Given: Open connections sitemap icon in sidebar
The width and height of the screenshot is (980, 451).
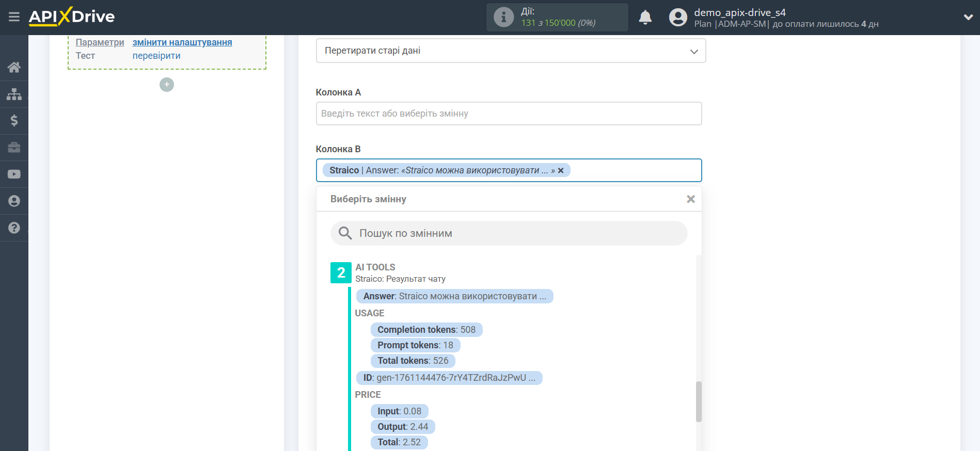Looking at the screenshot, I should point(14,94).
